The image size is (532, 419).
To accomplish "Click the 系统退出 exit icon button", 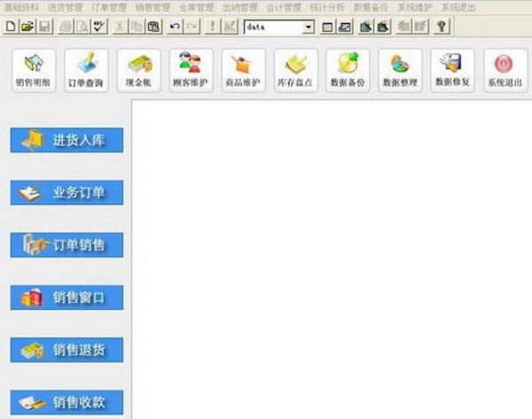I will tap(505, 70).
